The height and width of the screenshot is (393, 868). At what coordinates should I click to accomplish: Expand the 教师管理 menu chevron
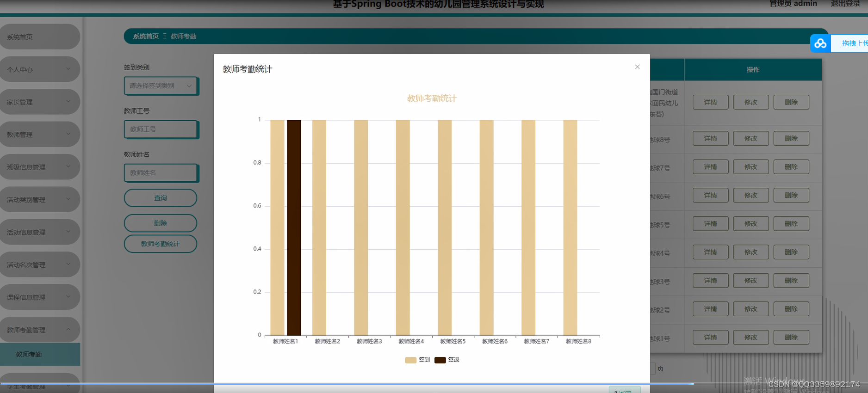[x=68, y=134]
